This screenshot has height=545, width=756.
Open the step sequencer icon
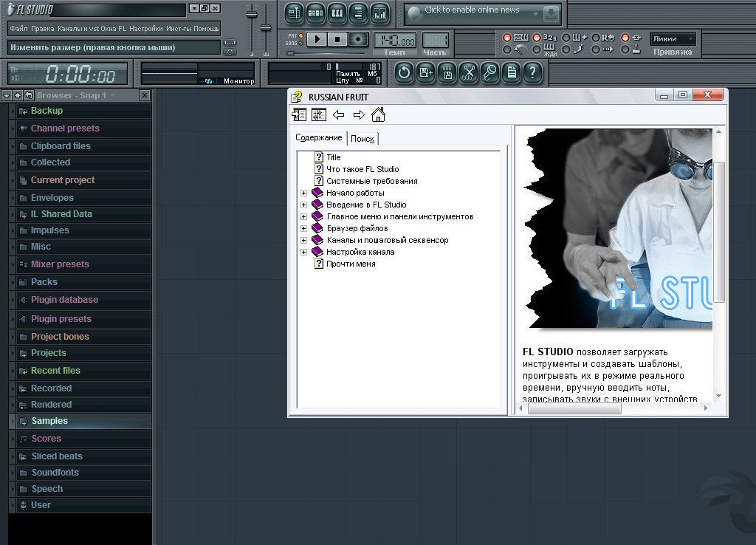(x=315, y=13)
